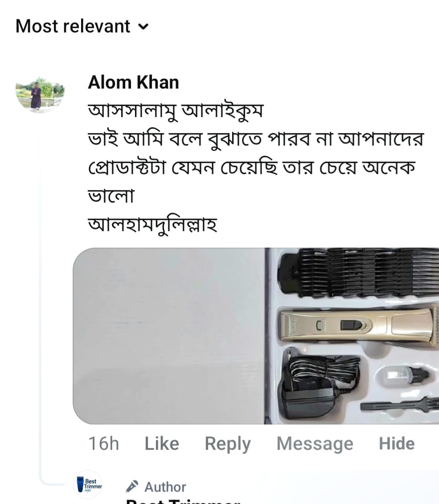This screenshot has width=439, height=504.
Task: Tap the black charger in the photo
Action: click(x=318, y=384)
